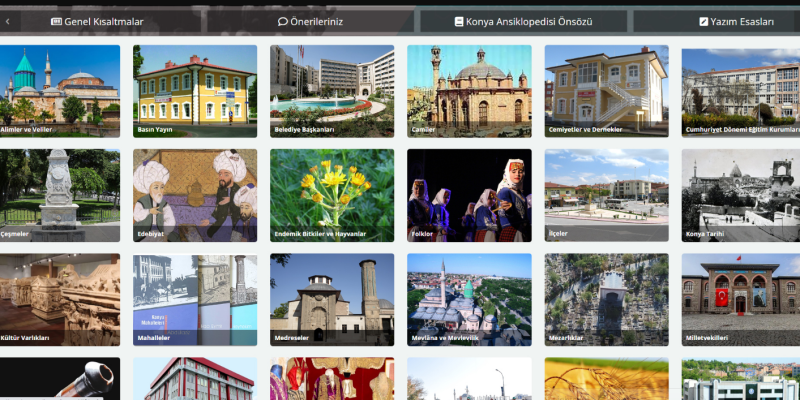
Task: View Endemik Bitkiler ve Hayvanlar category
Action: point(331,195)
